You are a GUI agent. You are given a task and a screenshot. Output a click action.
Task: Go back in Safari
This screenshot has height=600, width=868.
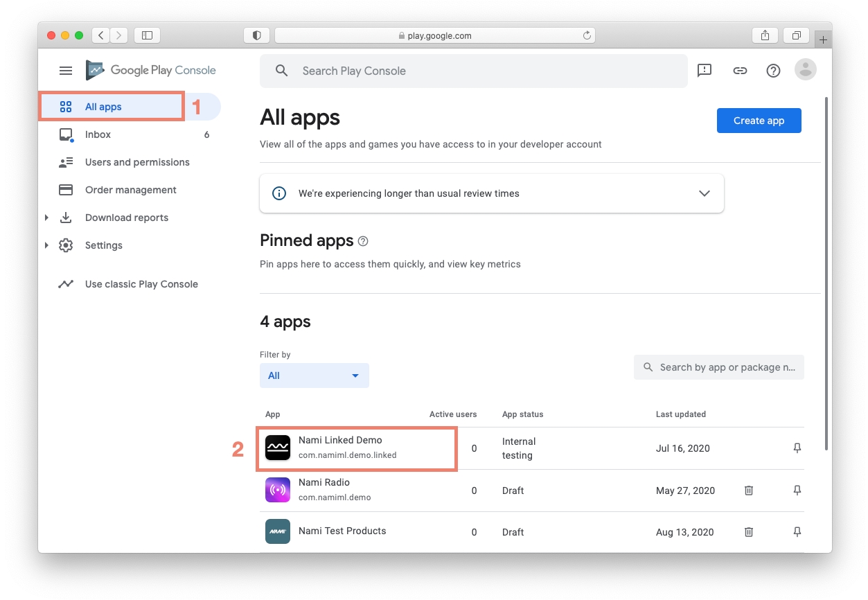pos(100,35)
